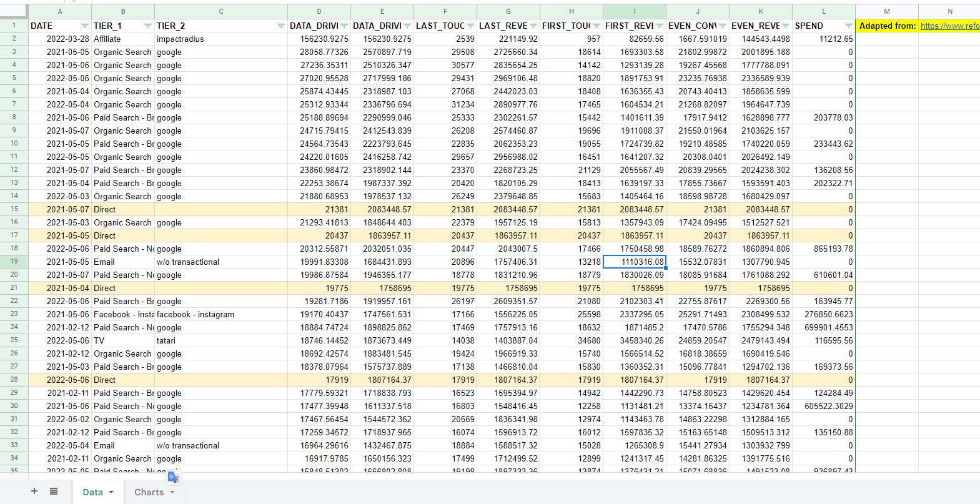Click the select-all corner box
The width and height of the screenshot is (980, 504).
coord(14,11)
